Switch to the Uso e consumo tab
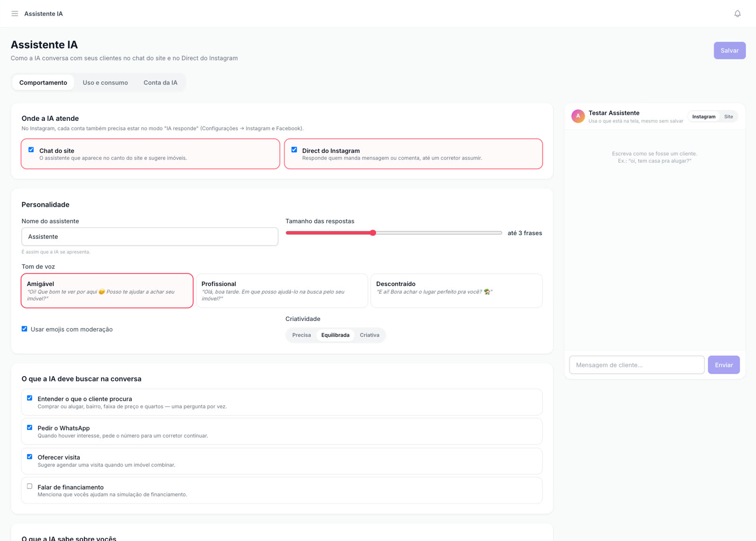 (x=105, y=83)
